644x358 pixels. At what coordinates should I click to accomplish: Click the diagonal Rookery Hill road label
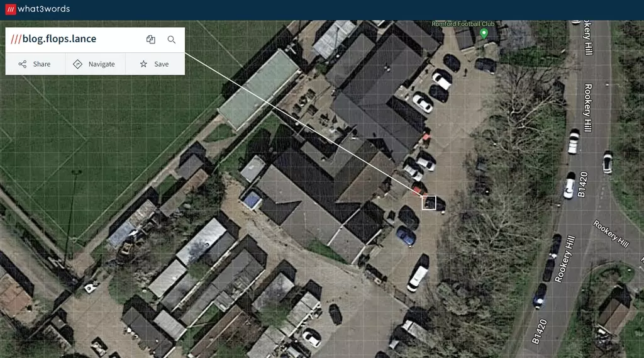click(611, 234)
